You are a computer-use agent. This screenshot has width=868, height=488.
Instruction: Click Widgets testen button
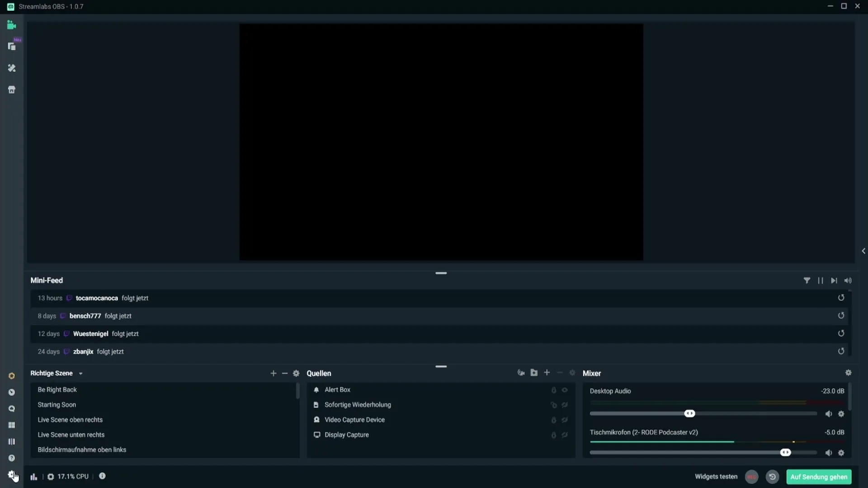point(716,477)
